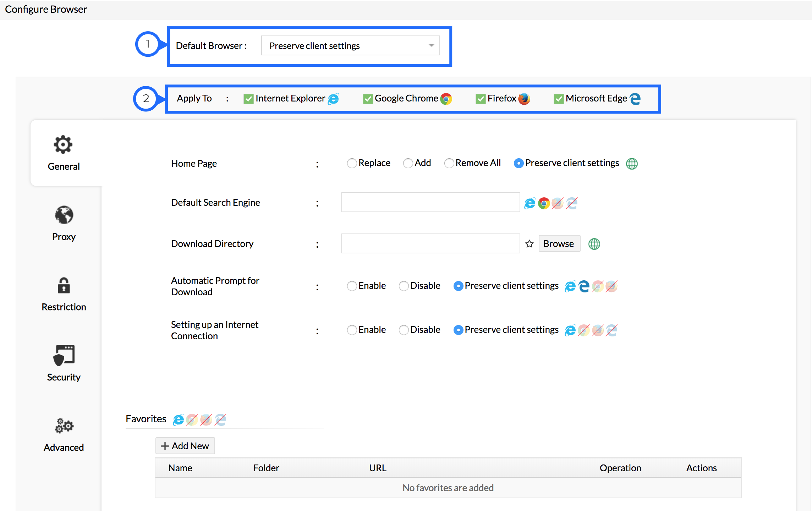The image size is (812, 511).
Task: Click the Default Search Engine text field
Action: pyautogui.click(x=430, y=203)
